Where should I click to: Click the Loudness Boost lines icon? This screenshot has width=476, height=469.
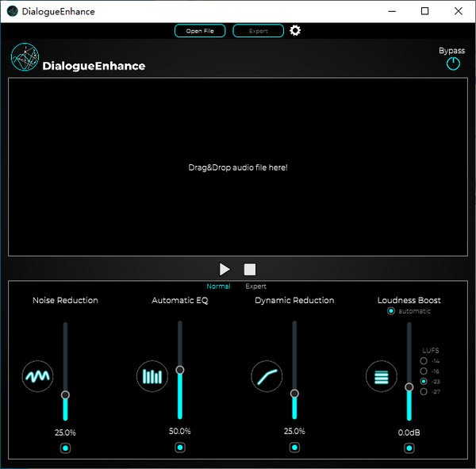382,376
